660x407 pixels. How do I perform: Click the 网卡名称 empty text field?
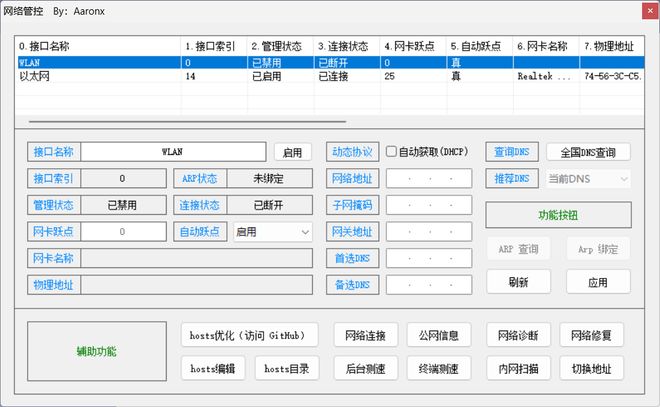click(197, 258)
